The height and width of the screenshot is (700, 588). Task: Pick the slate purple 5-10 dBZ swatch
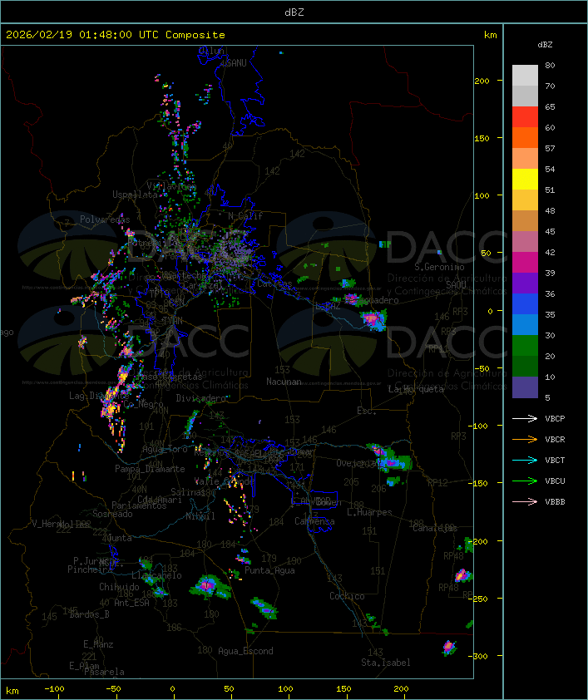click(x=525, y=387)
